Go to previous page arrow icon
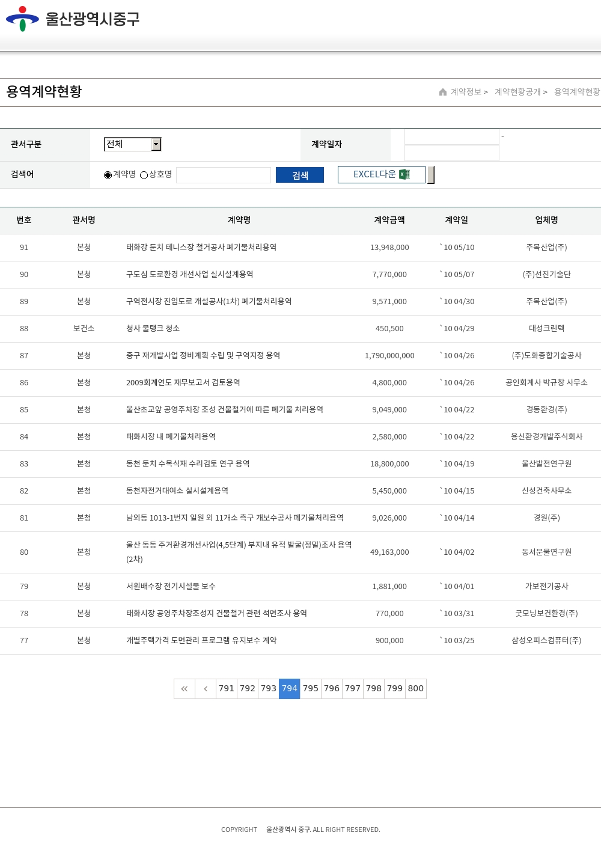The height and width of the screenshot is (868, 601). coord(206,689)
